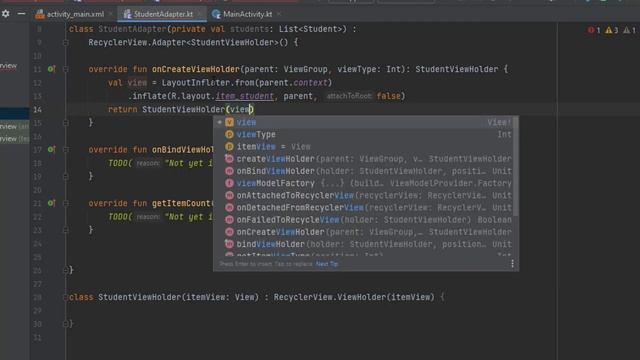Close the activity_main.xml tab
The height and width of the screenshot is (360, 640).
(x=111, y=14)
